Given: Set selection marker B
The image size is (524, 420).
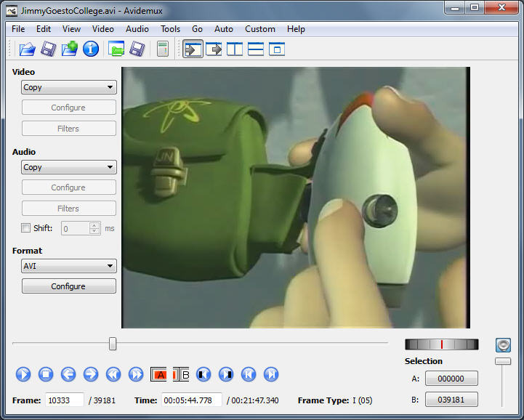Looking at the screenshot, I should point(181,374).
